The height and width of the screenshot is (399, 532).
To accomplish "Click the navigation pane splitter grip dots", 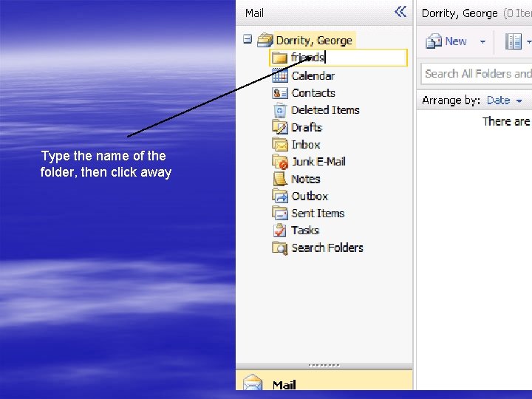I will click(x=324, y=366).
